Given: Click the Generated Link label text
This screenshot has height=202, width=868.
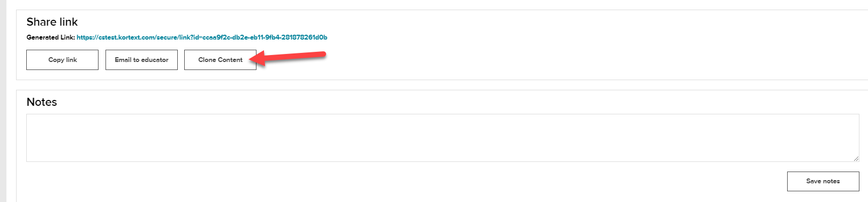Looking at the screenshot, I should (x=51, y=37).
